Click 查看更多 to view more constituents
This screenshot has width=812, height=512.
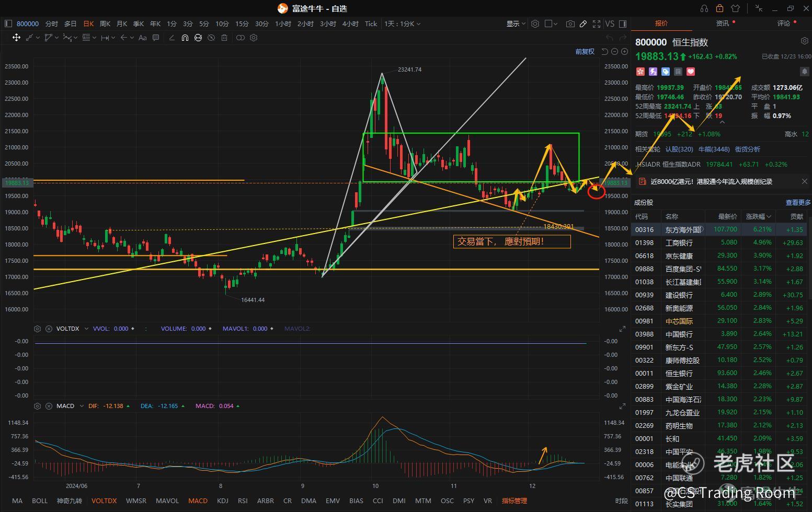pyautogui.click(x=798, y=203)
